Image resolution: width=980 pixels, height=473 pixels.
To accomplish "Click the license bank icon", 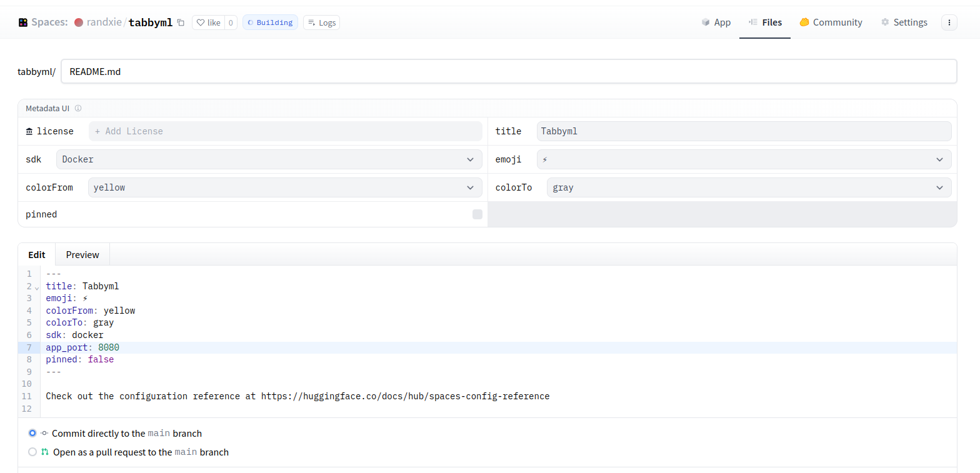I will click(x=29, y=131).
